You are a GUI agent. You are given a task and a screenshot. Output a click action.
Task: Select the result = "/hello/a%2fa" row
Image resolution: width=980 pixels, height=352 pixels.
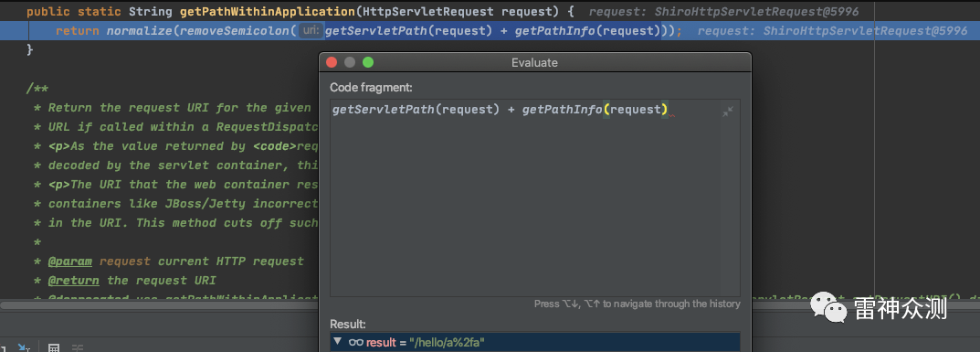[535, 342]
